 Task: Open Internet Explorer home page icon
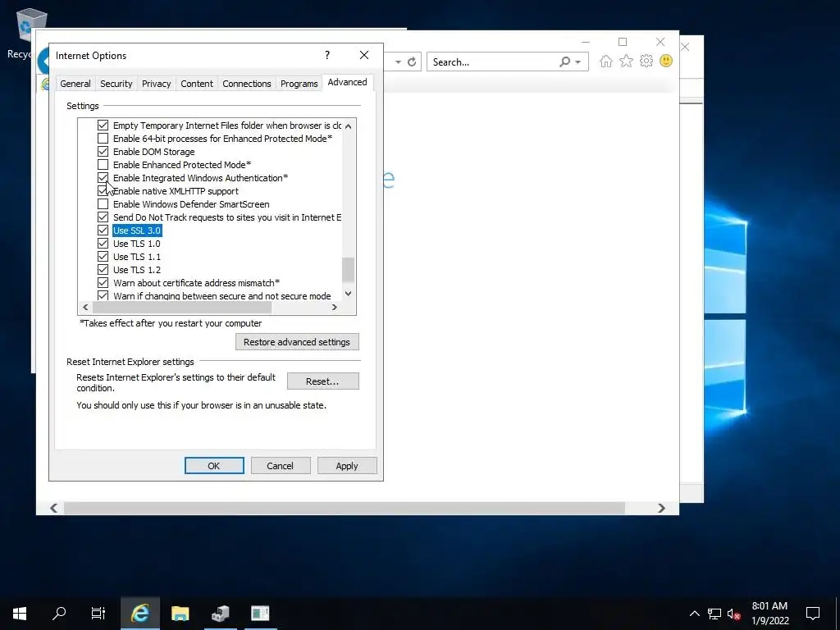[x=605, y=61]
